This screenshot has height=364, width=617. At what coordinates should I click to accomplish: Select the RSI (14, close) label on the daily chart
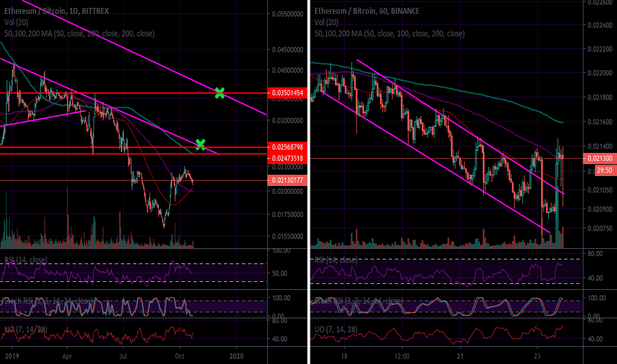(26, 259)
